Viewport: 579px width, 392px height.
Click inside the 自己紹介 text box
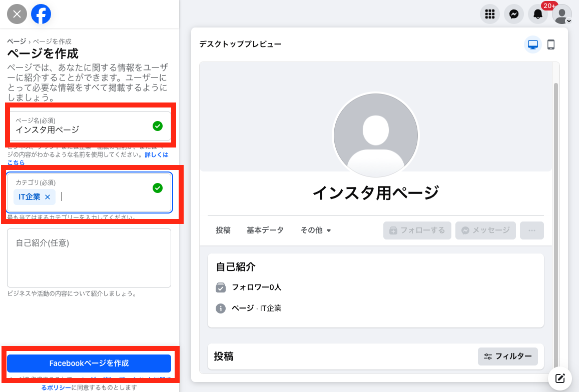click(89, 257)
